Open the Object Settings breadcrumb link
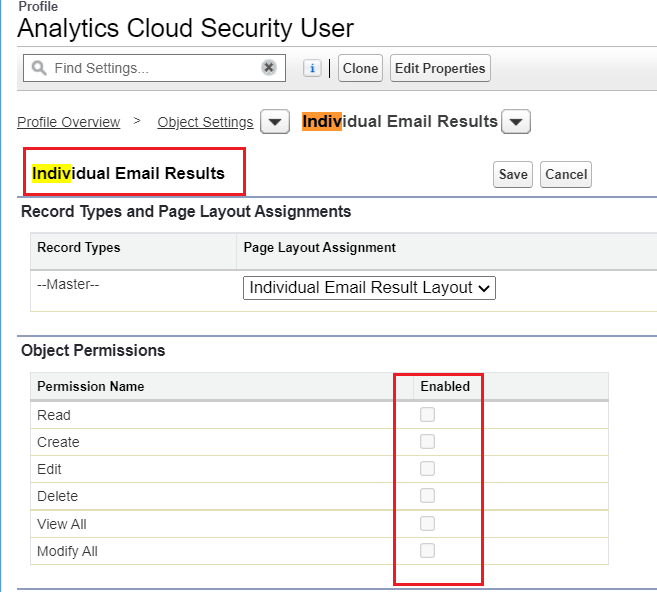This screenshot has height=592, width=657. point(205,122)
